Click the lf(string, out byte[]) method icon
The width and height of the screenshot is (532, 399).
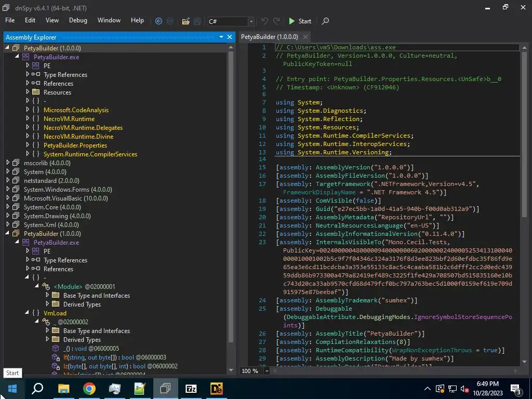click(x=56, y=357)
